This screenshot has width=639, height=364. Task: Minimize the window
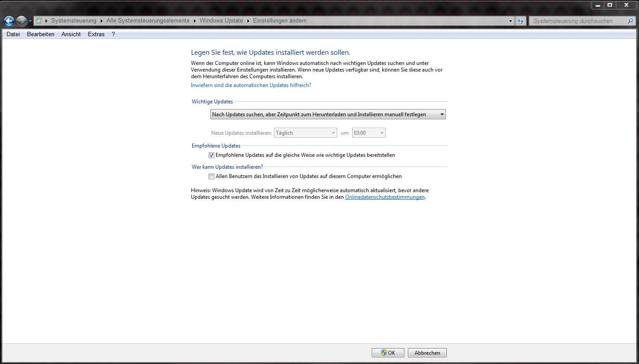pyautogui.click(x=597, y=5)
